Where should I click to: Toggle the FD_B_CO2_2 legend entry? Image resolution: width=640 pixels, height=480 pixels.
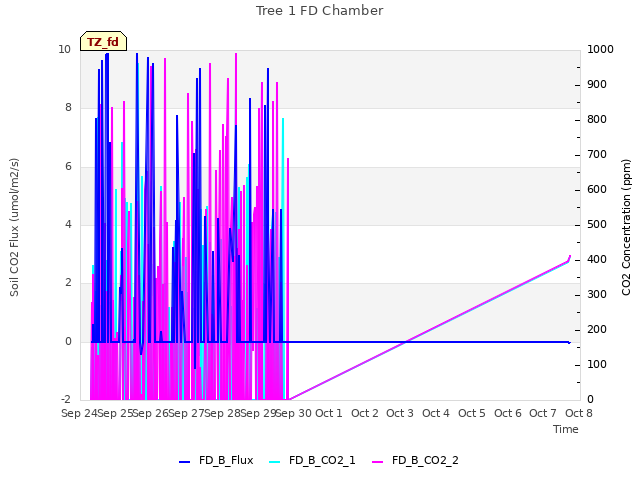(416, 460)
